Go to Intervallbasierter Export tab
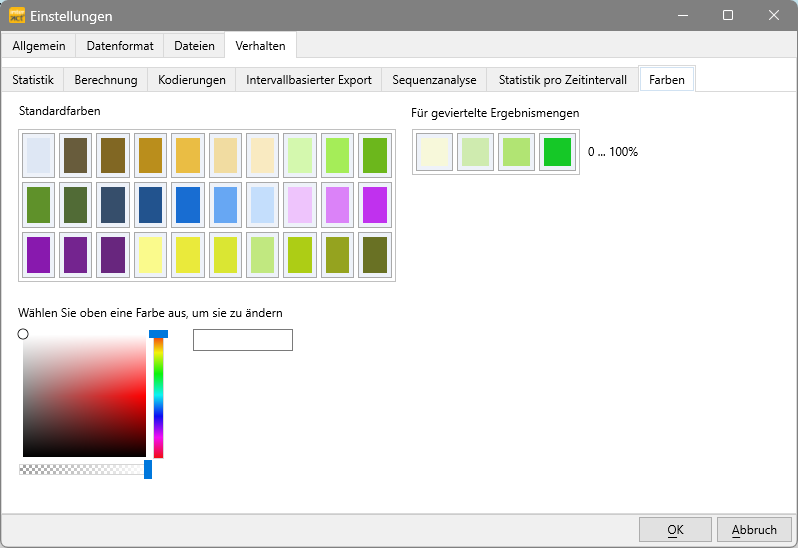 coord(308,80)
